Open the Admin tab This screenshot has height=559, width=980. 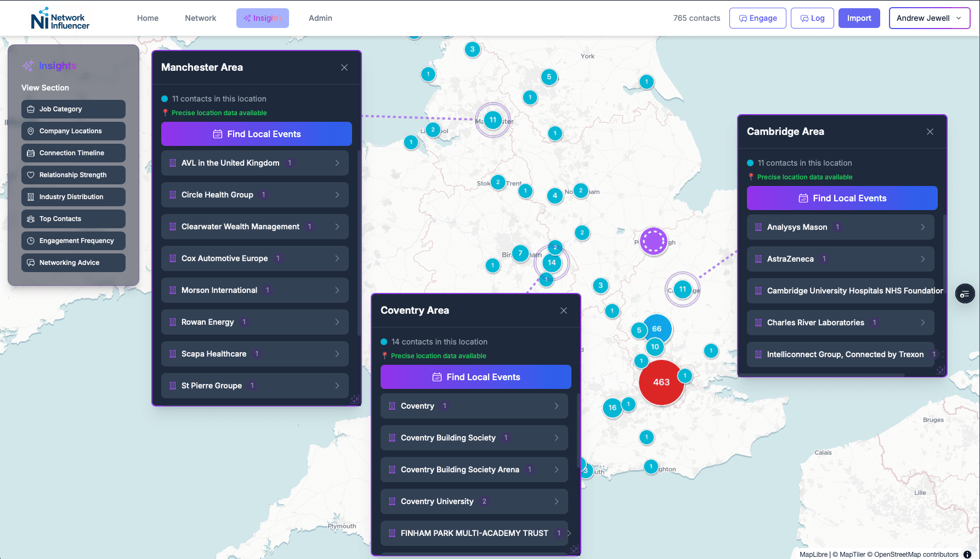pos(320,18)
